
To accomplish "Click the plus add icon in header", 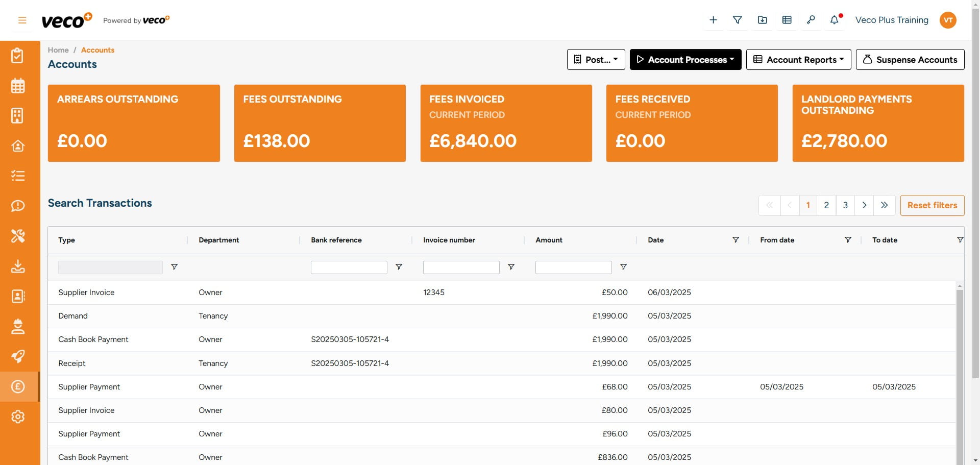I will pyautogui.click(x=713, y=20).
